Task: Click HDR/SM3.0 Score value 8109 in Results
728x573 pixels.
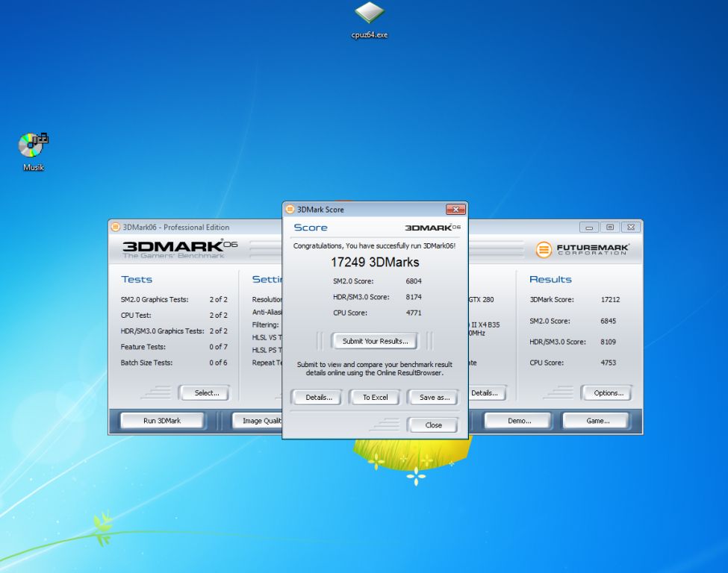Action: point(608,342)
